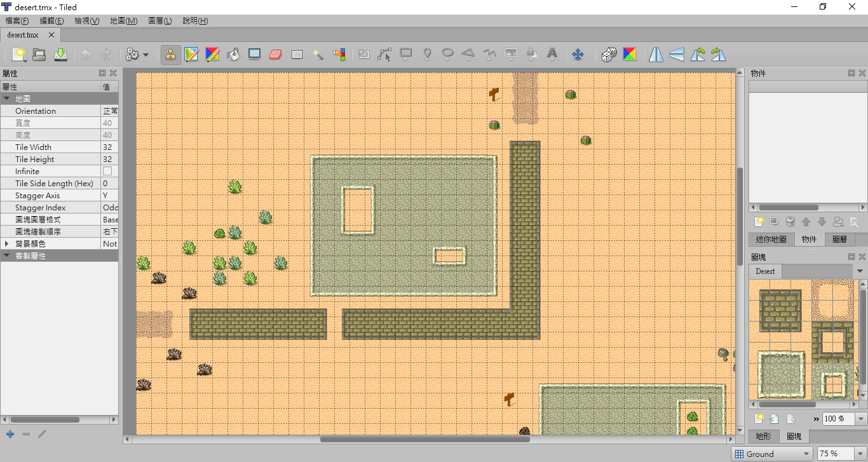
Task: Expand the 背景顏色 property
Action: pyautogui.click(x=7, y=244)
